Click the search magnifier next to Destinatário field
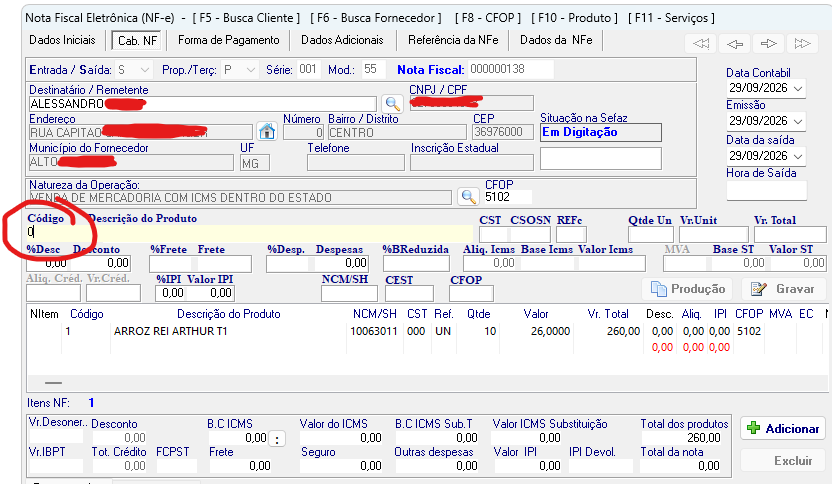Image resolution: width=832 pixels, height=484 pixels. [392, 103]
